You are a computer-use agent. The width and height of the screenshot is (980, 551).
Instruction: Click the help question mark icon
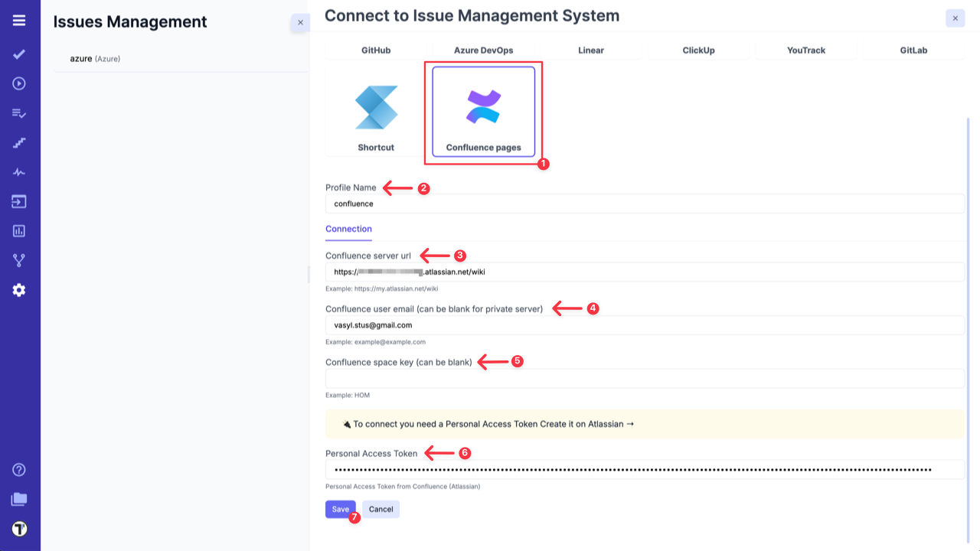point(19,469)
